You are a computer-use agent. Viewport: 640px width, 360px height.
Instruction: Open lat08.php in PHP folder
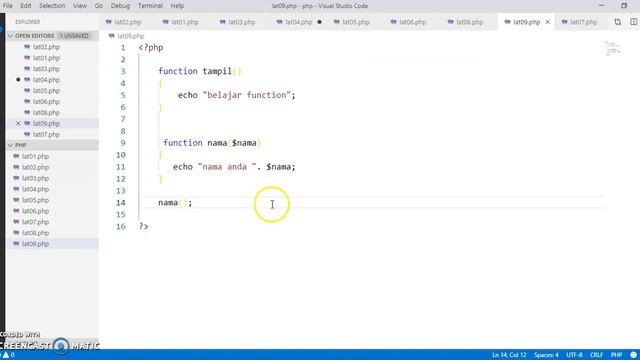pyautogui.click(x=36, y=233)
